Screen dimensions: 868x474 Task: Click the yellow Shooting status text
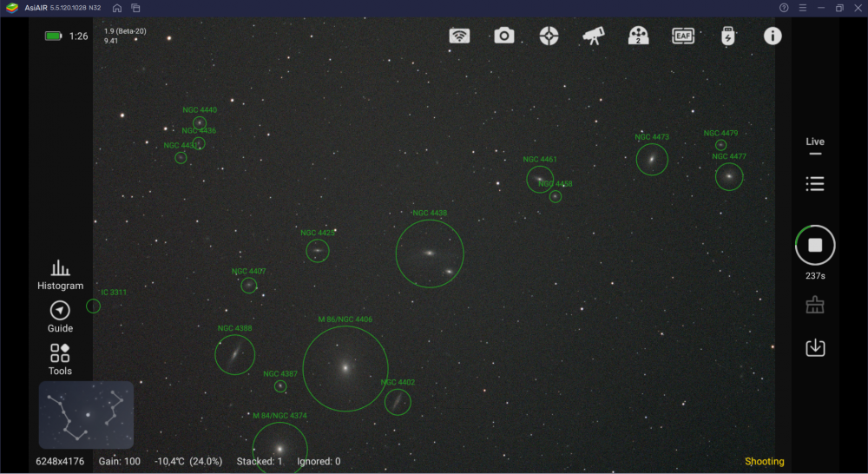click(764, 461)
